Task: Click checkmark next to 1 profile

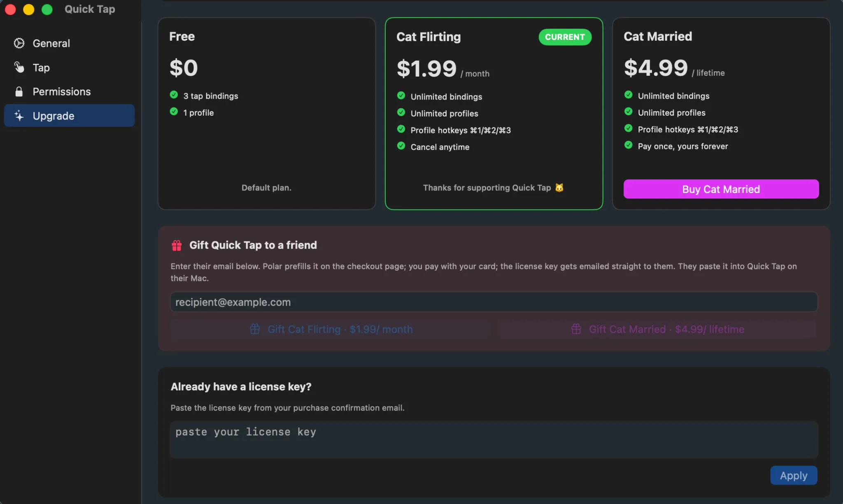Action: (174, 111)
